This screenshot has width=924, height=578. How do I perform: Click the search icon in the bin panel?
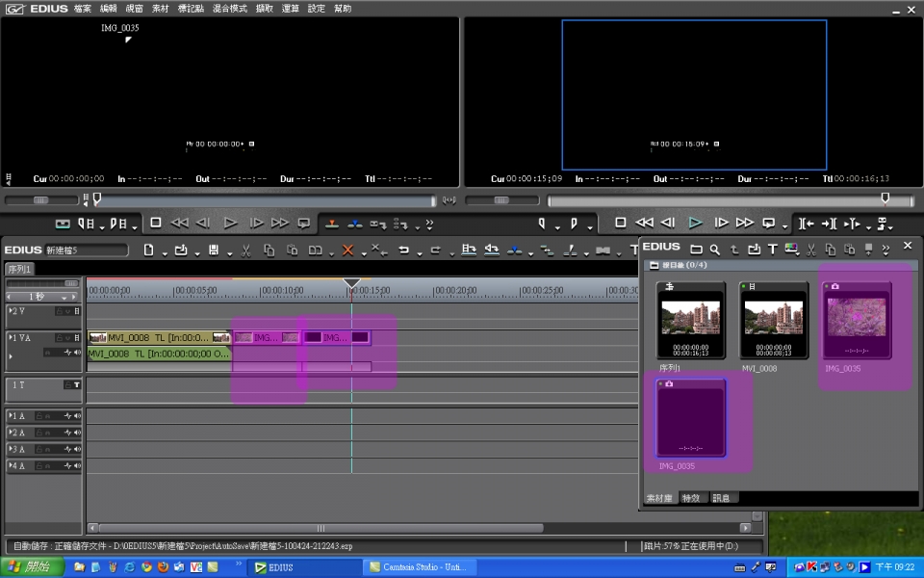pos(714,250)
